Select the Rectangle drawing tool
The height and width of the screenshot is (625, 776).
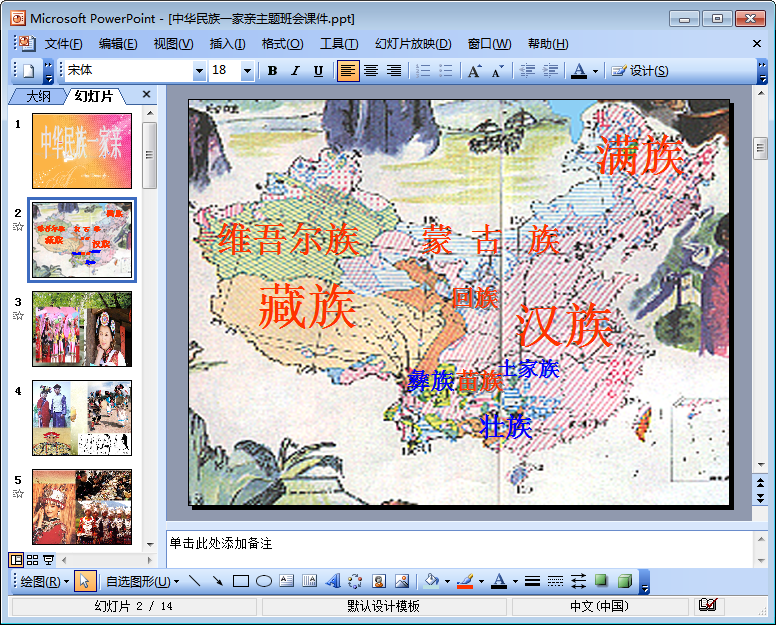point(241,581)
